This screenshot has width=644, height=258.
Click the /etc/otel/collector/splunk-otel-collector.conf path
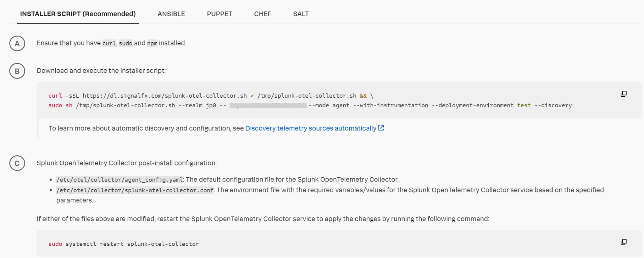(x=135, y=190)
